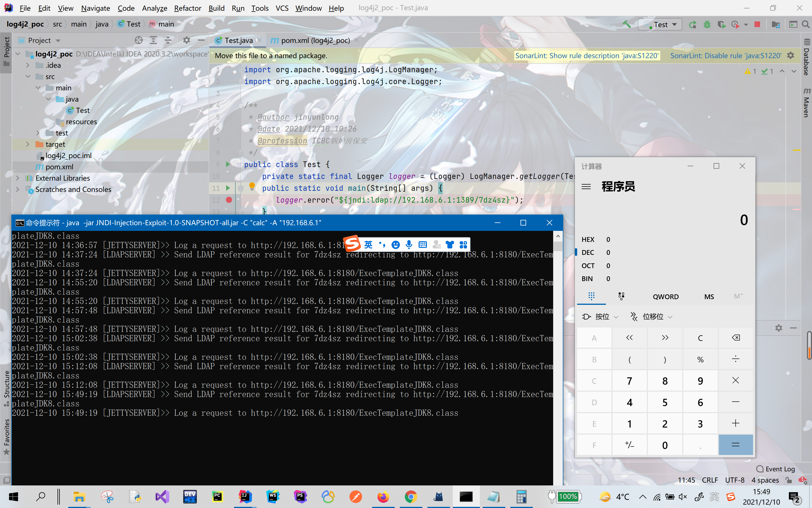Toggle Sogou input English/Chinese mode
This screenshot has height=508, width=812.
pos(368,245)
